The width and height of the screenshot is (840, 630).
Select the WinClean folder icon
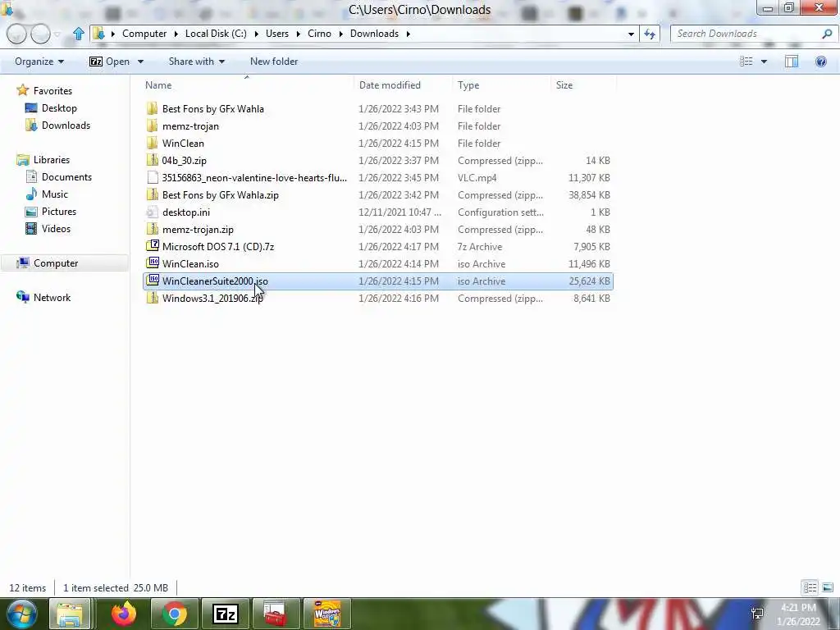(x=152, y=143)
